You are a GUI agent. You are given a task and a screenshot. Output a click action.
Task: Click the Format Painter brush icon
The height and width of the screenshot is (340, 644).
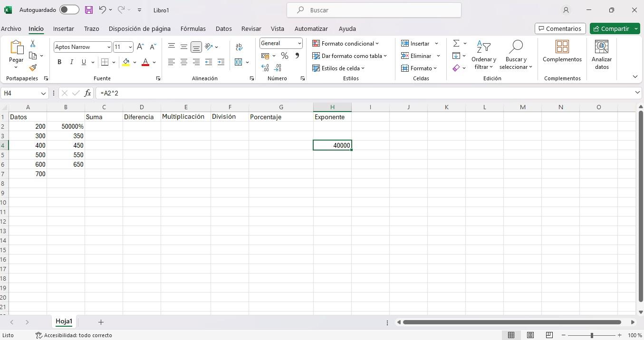(x=33, y=68)
